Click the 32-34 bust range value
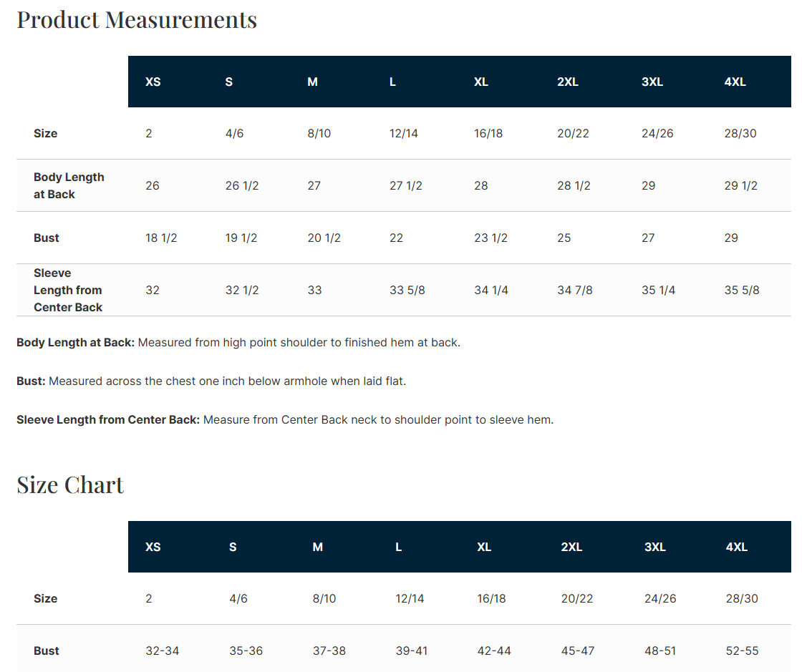 click(163, 651)
